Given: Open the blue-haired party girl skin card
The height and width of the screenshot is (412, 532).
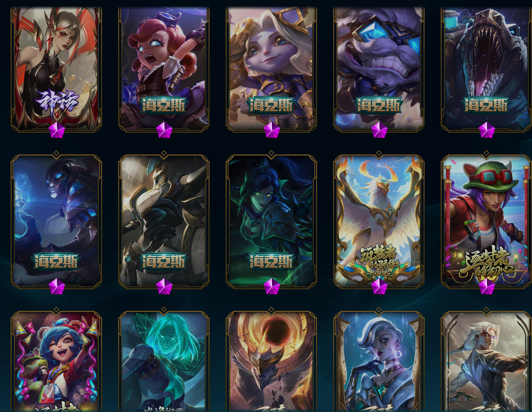Looking at the screenshot, I should coord(56,360).
